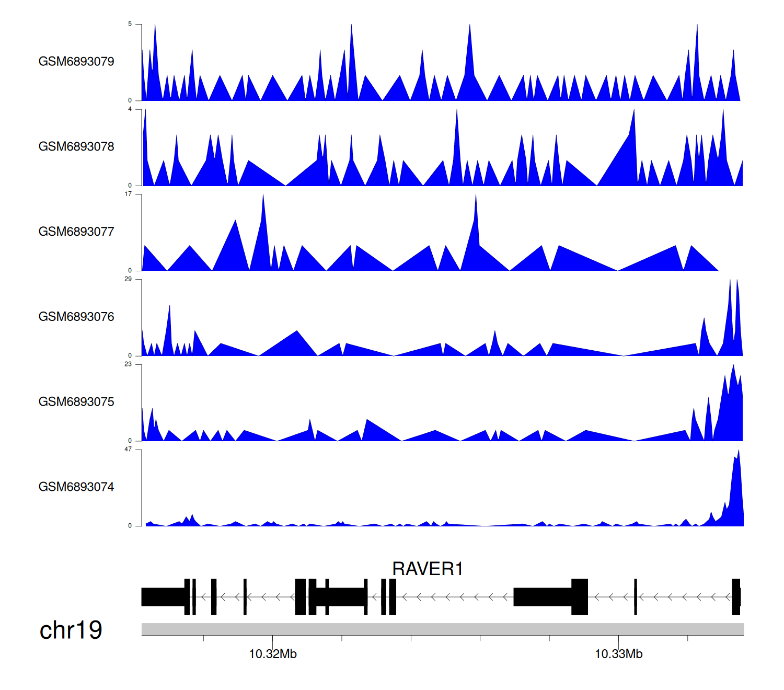The image size is (784, 690).
Task: Select the GSM6893078 track label
Action: (x=76, y=146)
